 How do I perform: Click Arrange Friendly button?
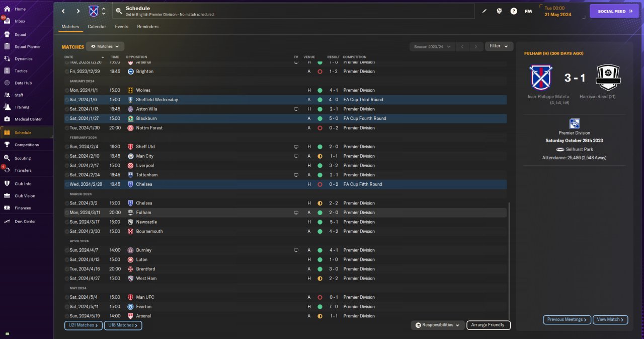tap(488, 325)
